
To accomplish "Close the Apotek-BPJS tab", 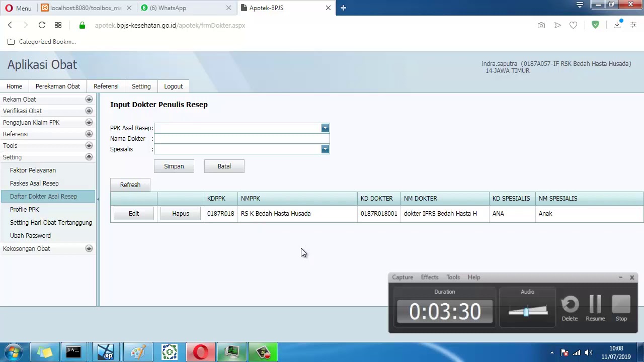I will 328,8.
